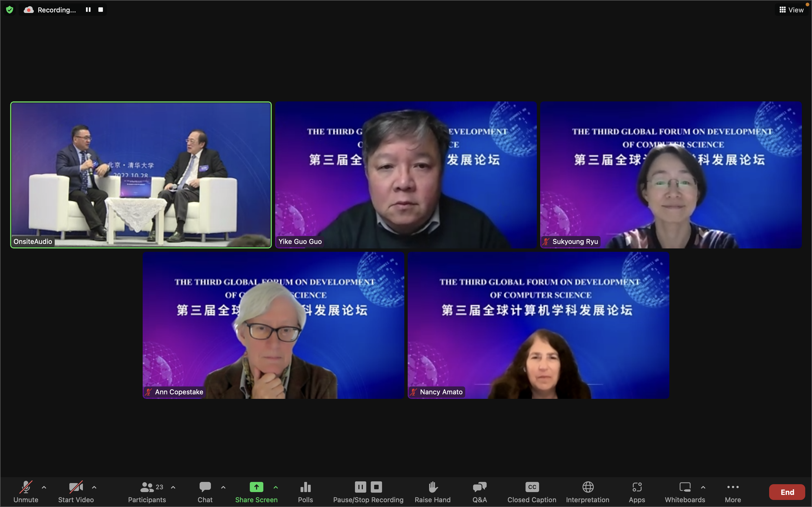Open the Chat panel

pos(205,491)
